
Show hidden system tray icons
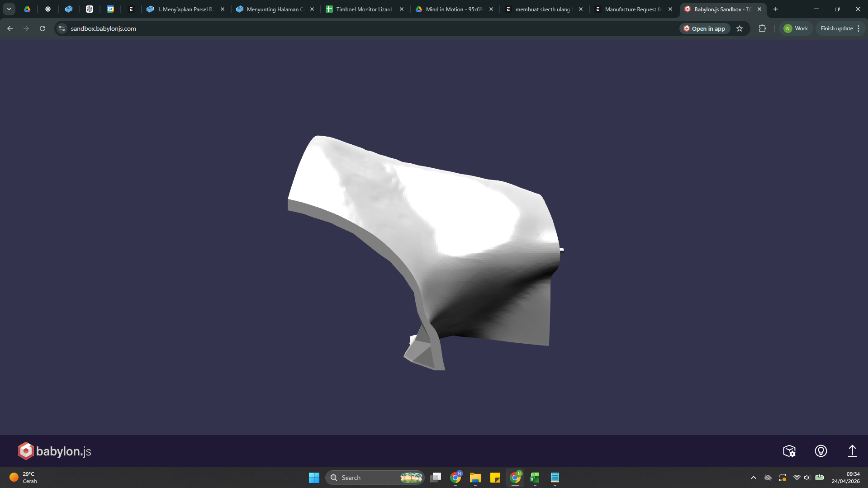tap(753, 478)
